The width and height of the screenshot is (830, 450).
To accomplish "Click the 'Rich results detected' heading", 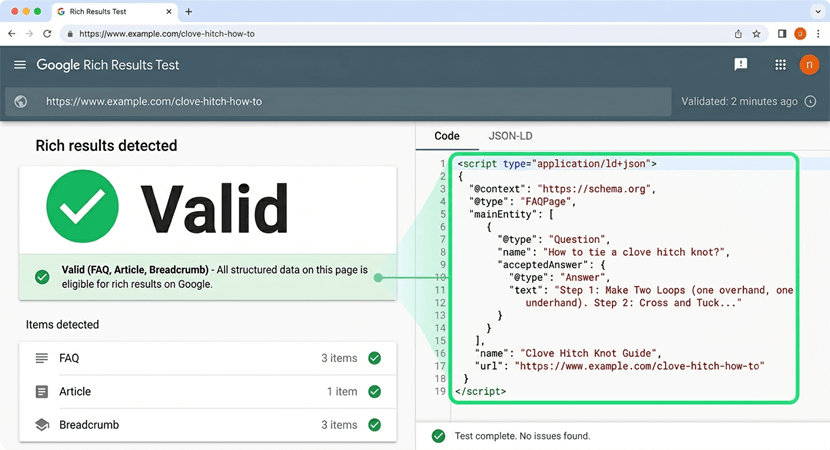I will coord(106,146).
